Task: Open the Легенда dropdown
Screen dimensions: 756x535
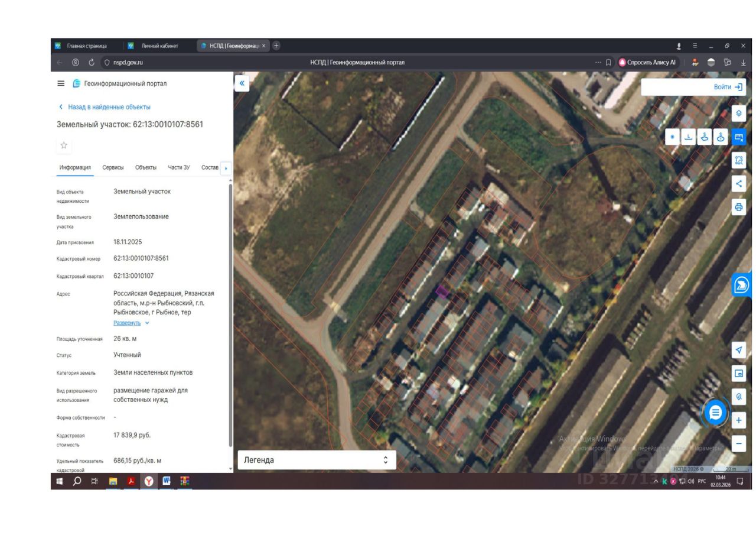Action: [317, 460]
